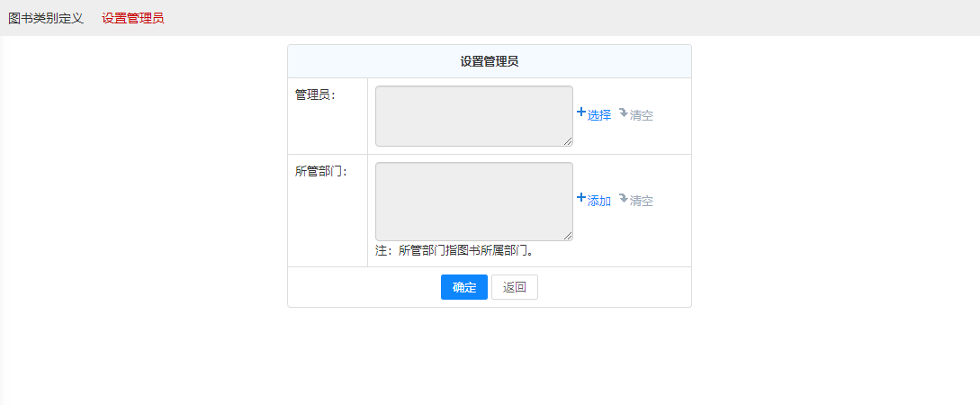This screenshot has height=405, width=980.
Task: Click the 选择 link for 管理员
Action: [x=599, y=115]
